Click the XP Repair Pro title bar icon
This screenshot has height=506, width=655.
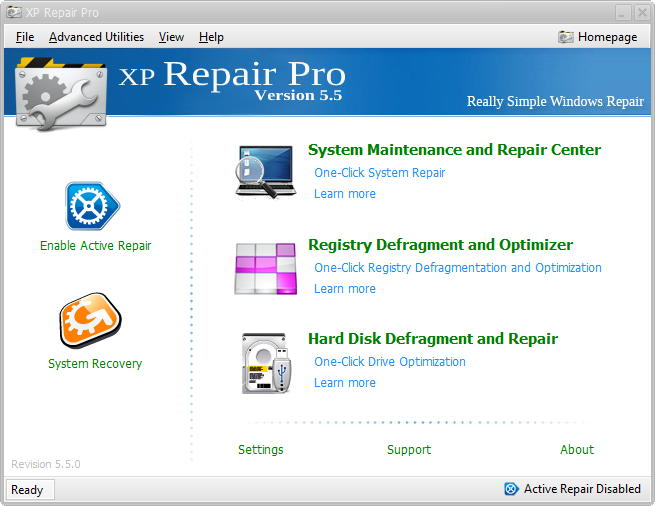pos(14,12)
